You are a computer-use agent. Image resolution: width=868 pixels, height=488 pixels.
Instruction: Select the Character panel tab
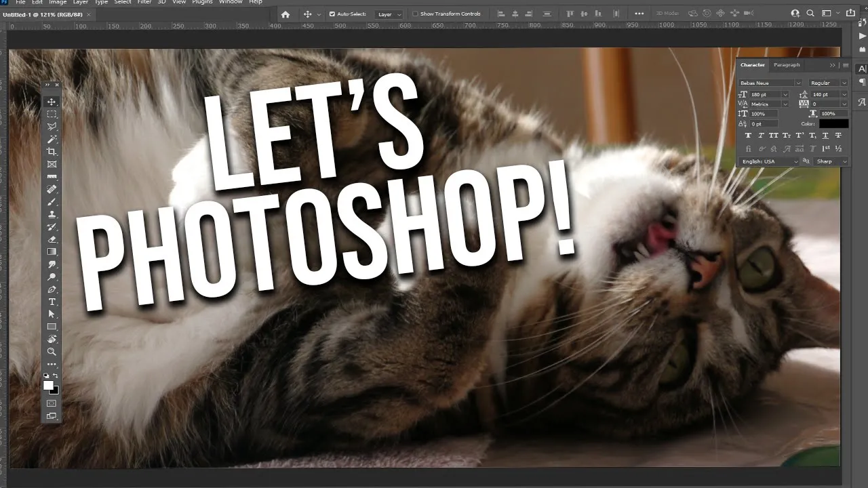(x=753, y=65)
